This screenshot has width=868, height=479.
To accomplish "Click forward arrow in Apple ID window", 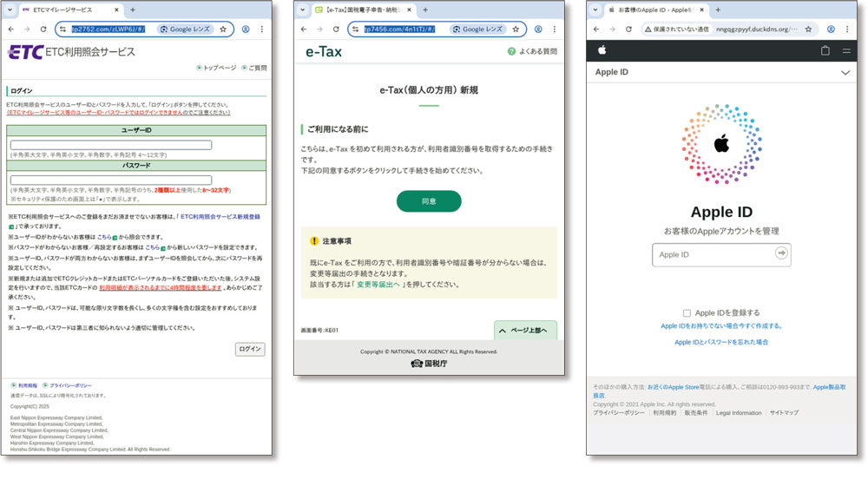I will 612,30.
